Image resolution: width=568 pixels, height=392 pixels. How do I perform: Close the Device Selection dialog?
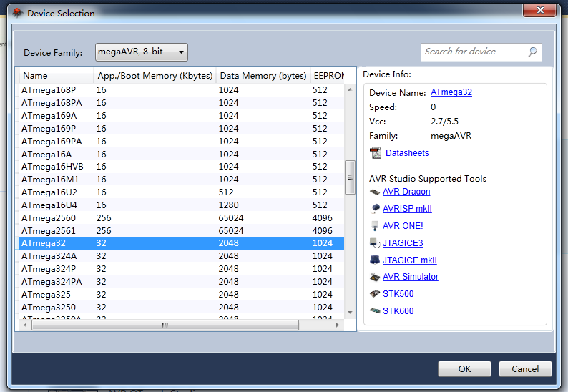pos(540,10)
